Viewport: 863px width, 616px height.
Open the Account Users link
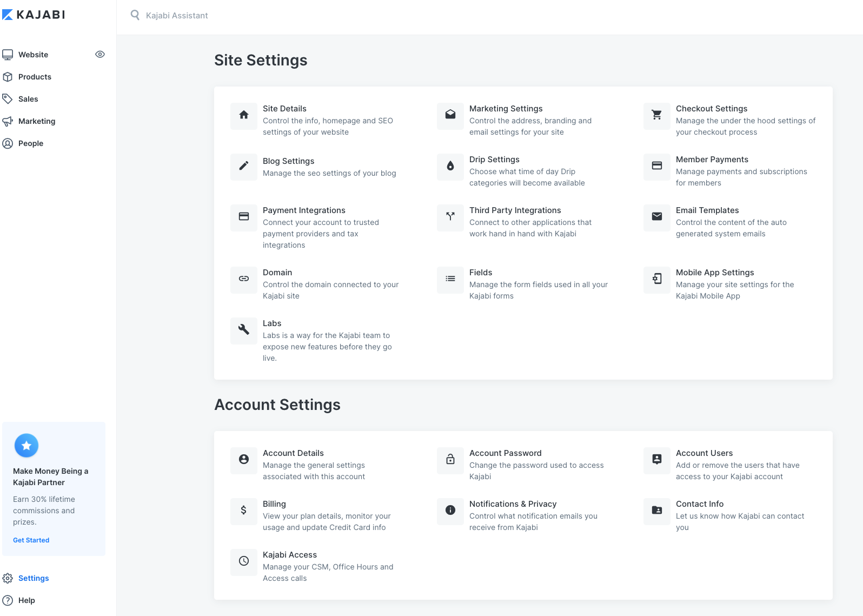point(704,453)
